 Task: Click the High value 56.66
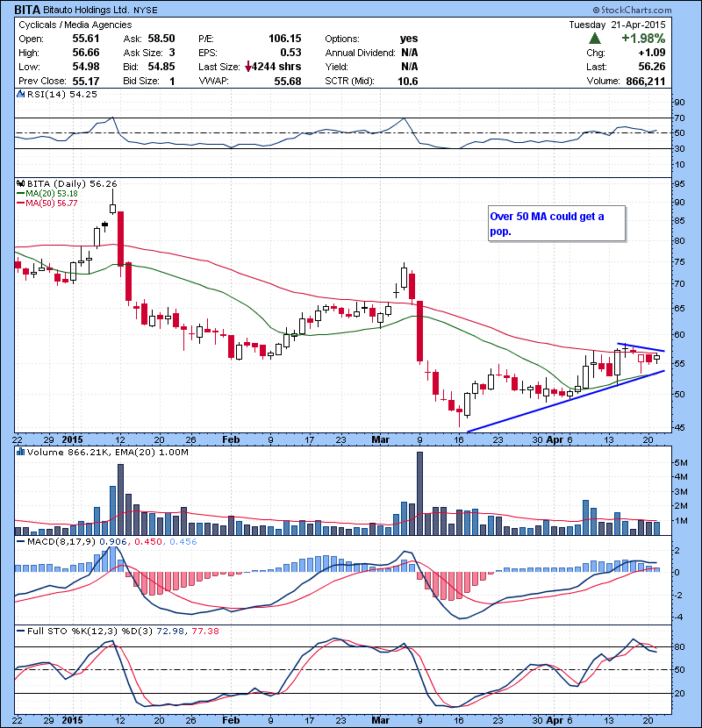click(86, 53)
